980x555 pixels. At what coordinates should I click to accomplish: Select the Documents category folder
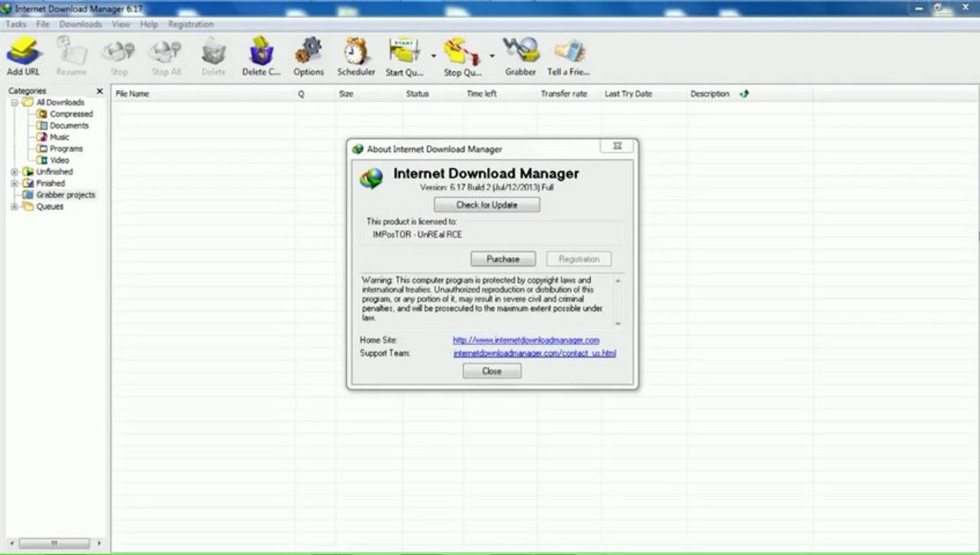point(63,126)
